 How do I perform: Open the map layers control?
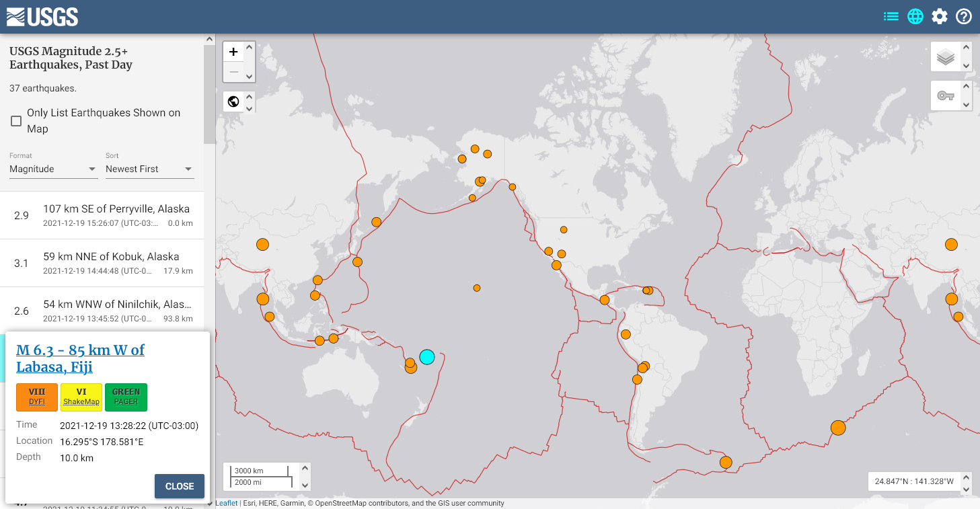(946, 57)
